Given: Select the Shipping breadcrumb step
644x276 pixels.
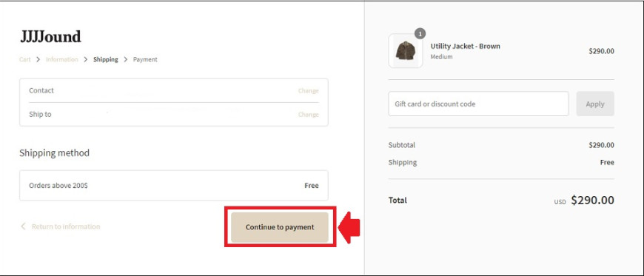Looking at the screenshot, I should pos(106,59).
